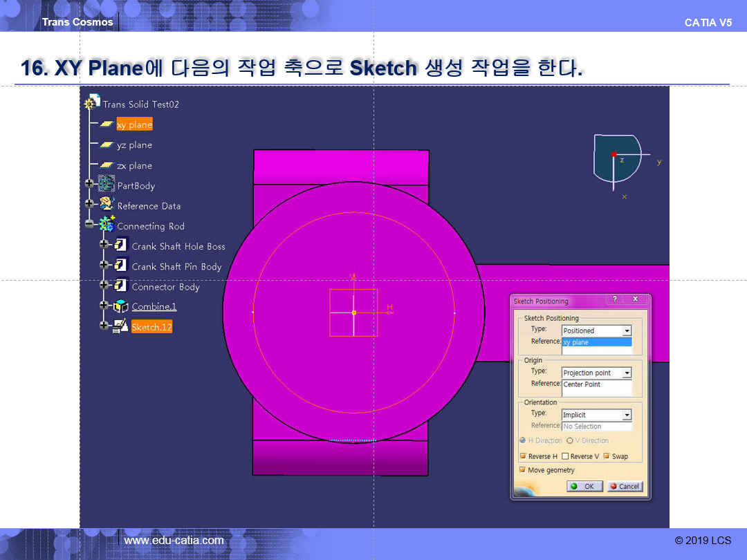Cancel the Sketch Positioning dialog

625,487
